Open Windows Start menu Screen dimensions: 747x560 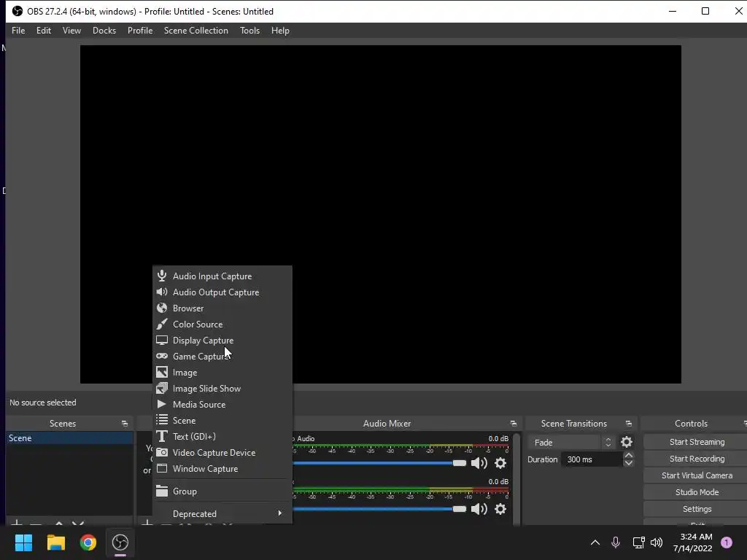point(23,542)
